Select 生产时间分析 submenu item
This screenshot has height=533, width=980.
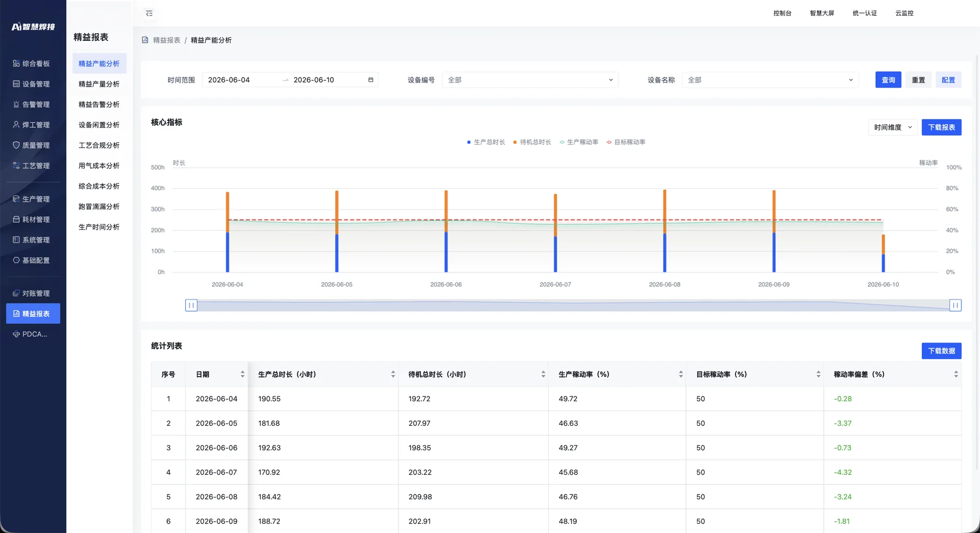pos(99,227)
